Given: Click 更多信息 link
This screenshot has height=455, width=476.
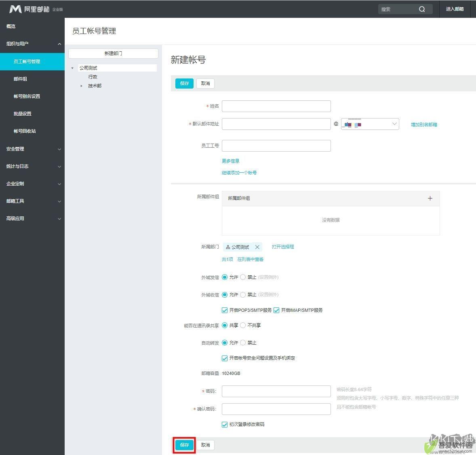Looking at the screenshot, I should click(x=230, y=161).
